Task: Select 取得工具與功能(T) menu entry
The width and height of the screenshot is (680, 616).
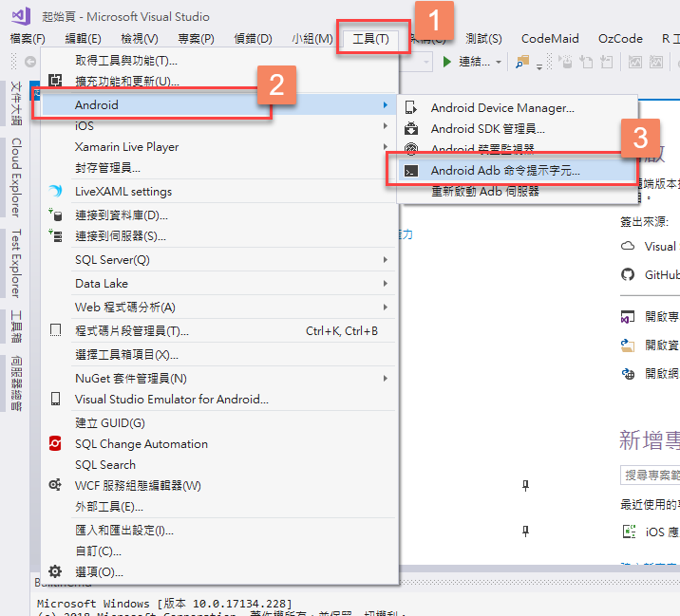Action: click(x=220, y=60)
